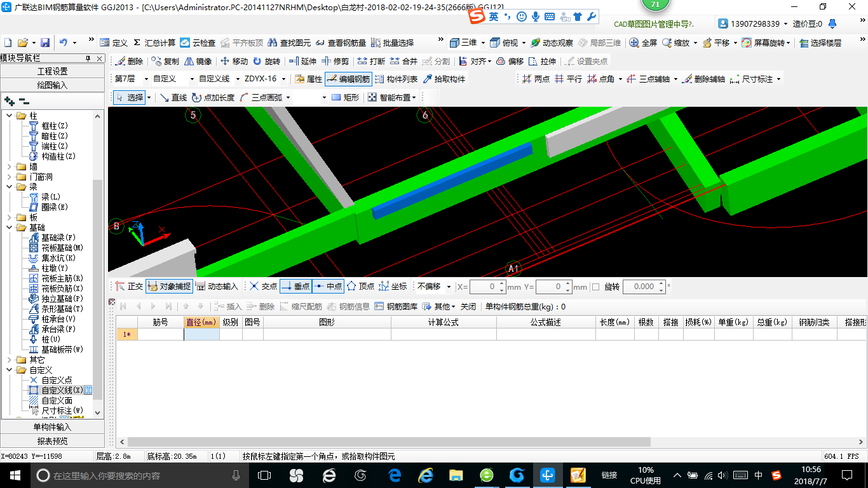
Task: Click the 删除 delete tool
Action: point(129,61)
